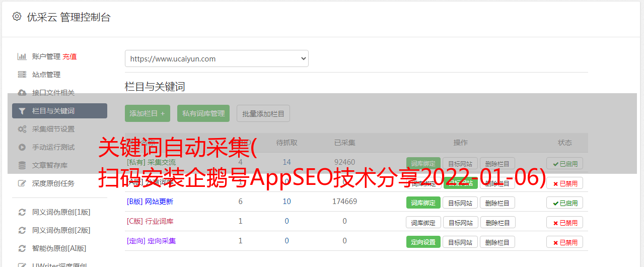
Task: Toggle 已禁用 status of 定向采集 row
Action: coord(565,242)
